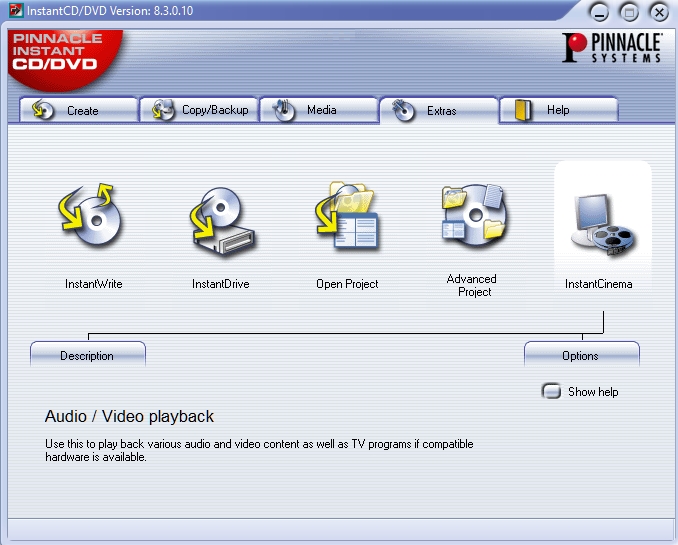Click the Audio / Video playback heading
678x545 pixels.
(129, 417)
